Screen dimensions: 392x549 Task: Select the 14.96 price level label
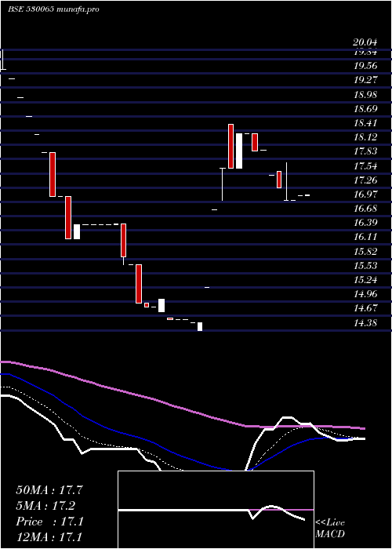(x=365, y=294)
